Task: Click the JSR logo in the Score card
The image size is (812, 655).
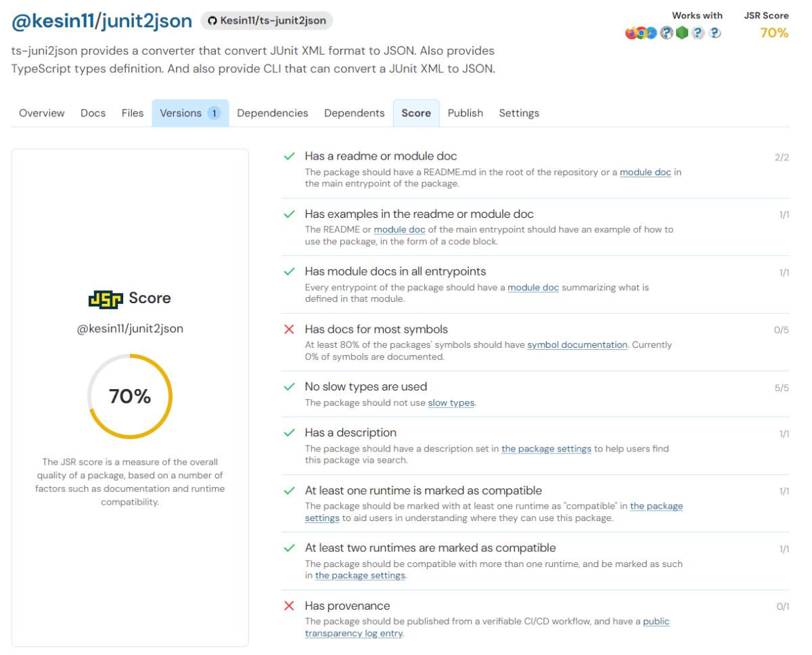Action: click(106, 298)
